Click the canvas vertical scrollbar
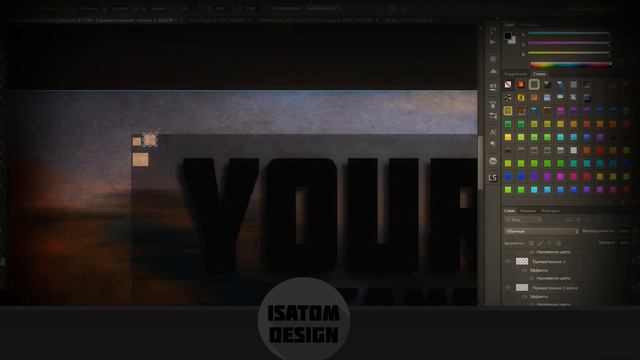 [x=480, y=163]
